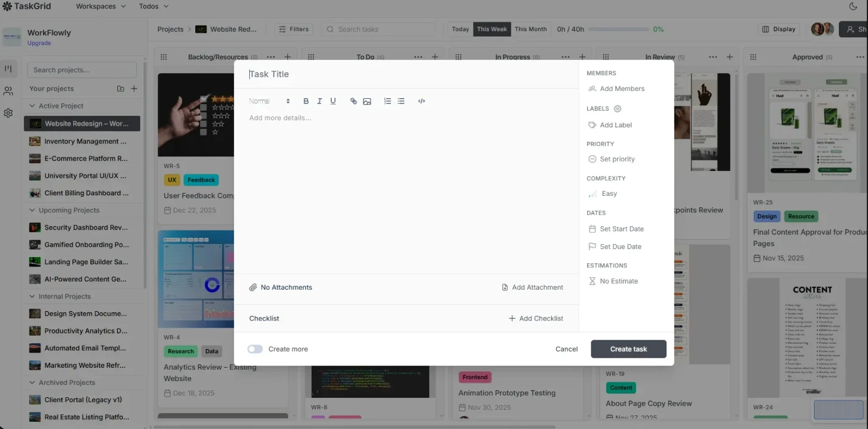Cancel the new task dialog
This screenshot has width=868, height=429.
[566, 349]
